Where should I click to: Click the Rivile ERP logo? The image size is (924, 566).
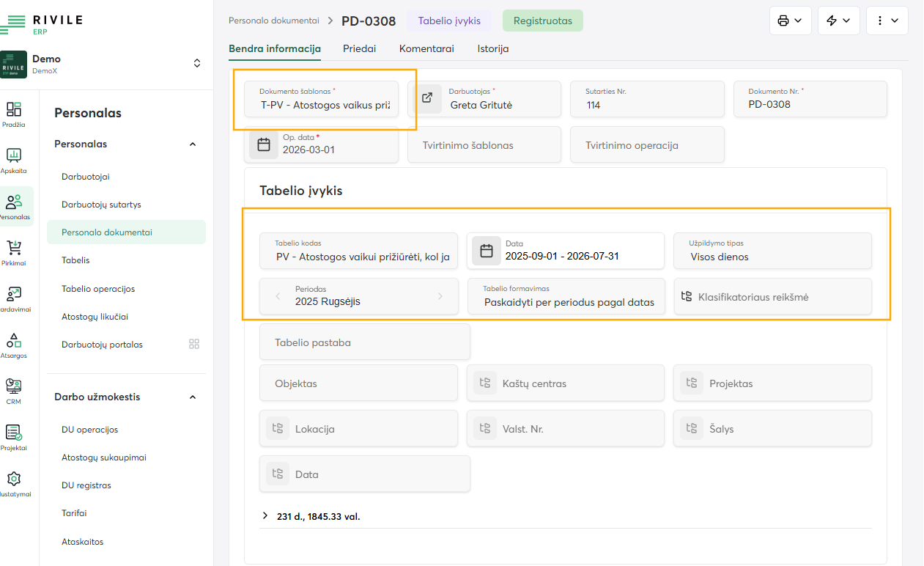pos(41,24)
